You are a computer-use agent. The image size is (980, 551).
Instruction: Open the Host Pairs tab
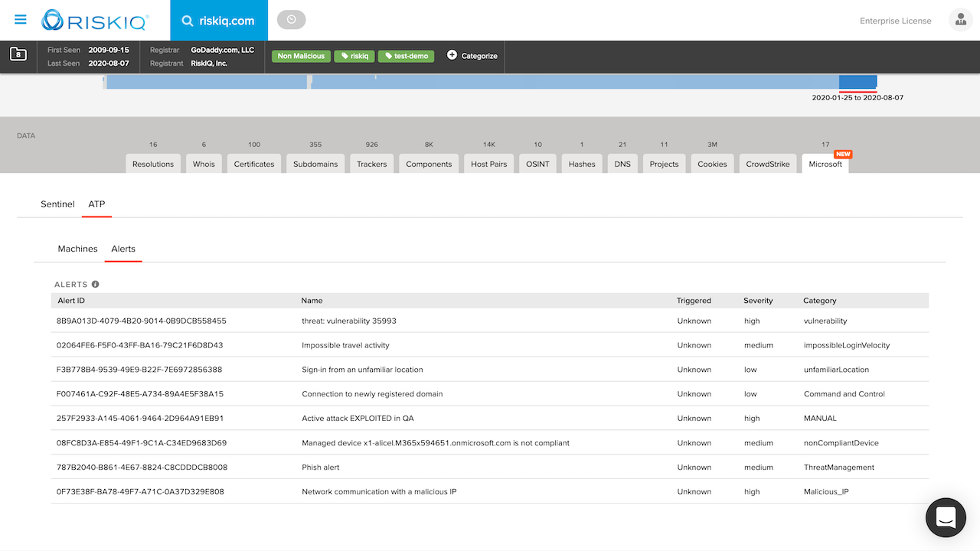point(489,164)
